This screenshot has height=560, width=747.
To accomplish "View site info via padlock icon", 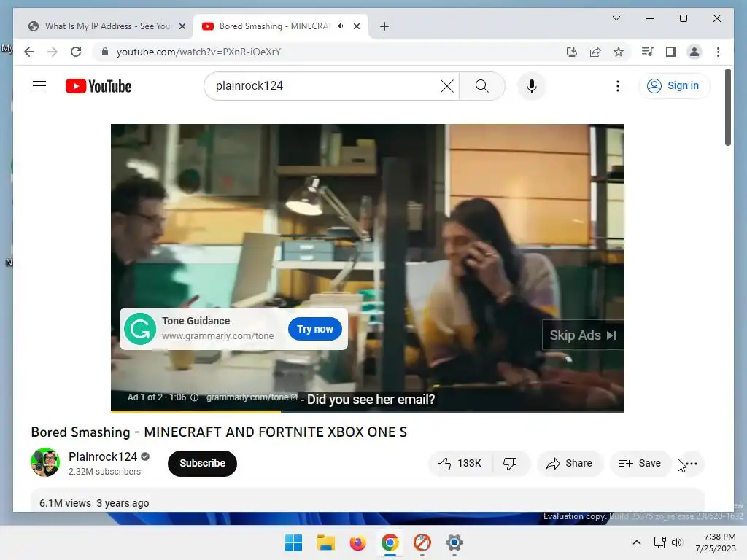I will (x=105, y=52).
